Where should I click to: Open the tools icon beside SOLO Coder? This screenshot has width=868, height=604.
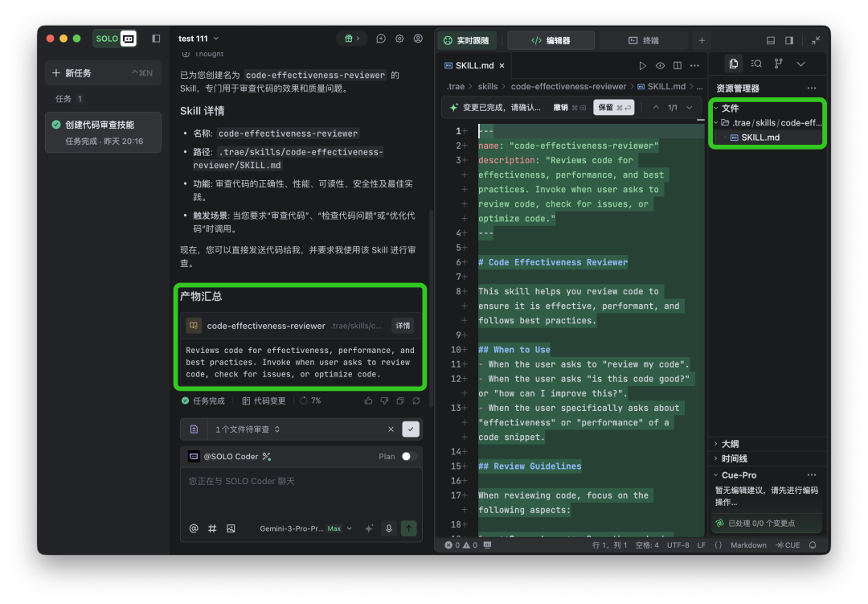[267, 457]
